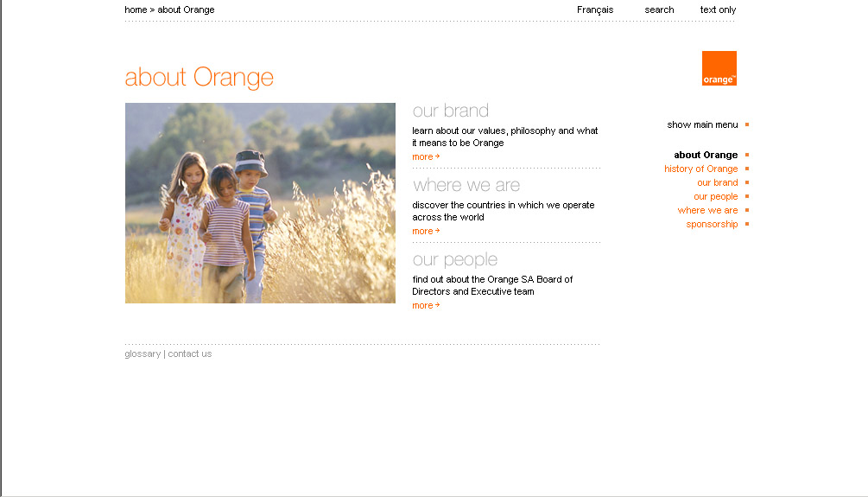Switch the language to Français
This screenshot has height=497, width=868.
click(x=595, y=10)
